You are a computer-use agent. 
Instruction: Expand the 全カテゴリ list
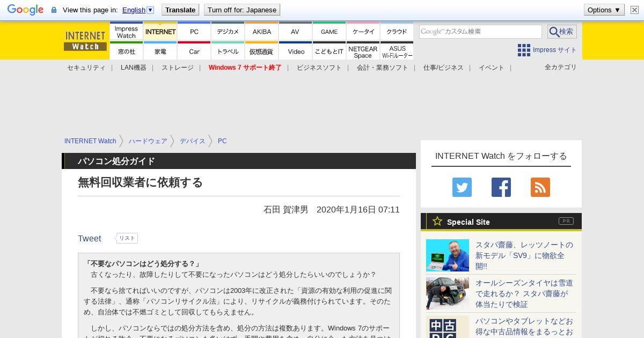pyautogui.click(x=561, y=67)
